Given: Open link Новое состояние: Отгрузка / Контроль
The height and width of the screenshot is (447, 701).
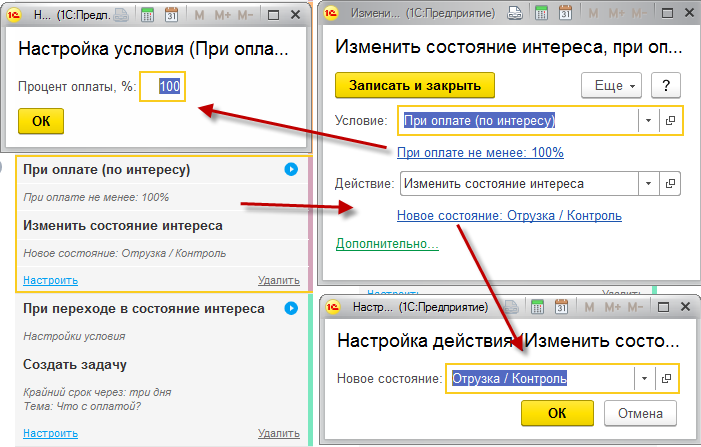Looking at the screenshot, I should click(509, 215).
